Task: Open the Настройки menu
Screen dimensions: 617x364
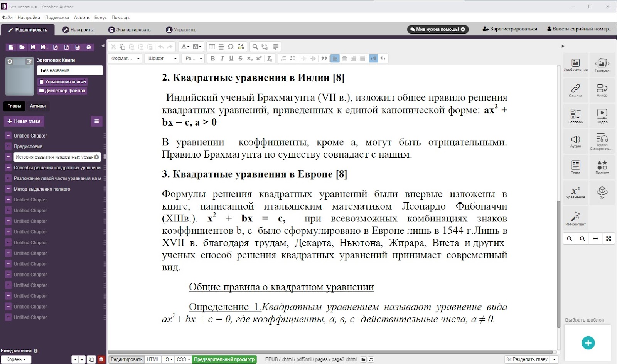Action: click(x=29, y=17)
